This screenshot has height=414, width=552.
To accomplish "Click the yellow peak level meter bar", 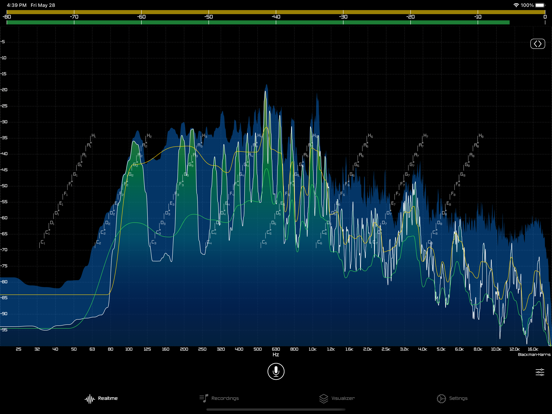I will tap(276, 12).
